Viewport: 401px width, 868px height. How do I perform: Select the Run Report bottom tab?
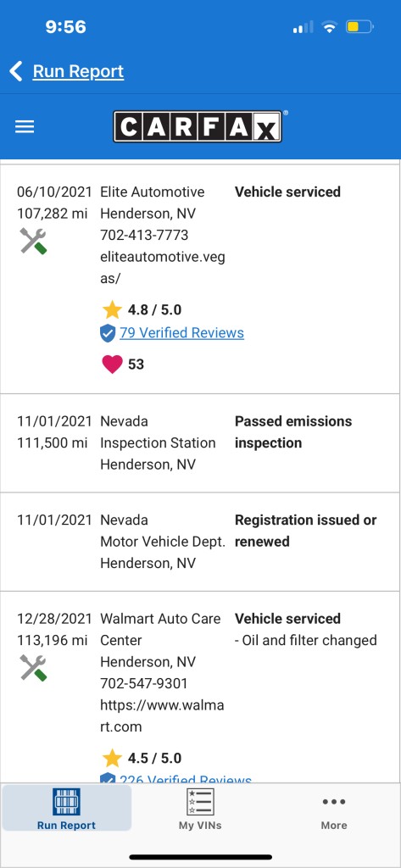click(x=66, y=809)
